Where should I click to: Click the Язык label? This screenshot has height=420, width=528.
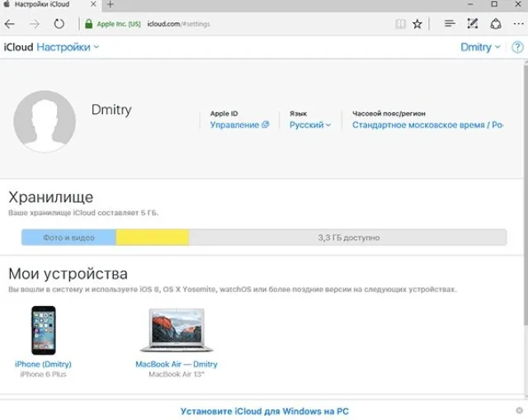pos(298,114)
